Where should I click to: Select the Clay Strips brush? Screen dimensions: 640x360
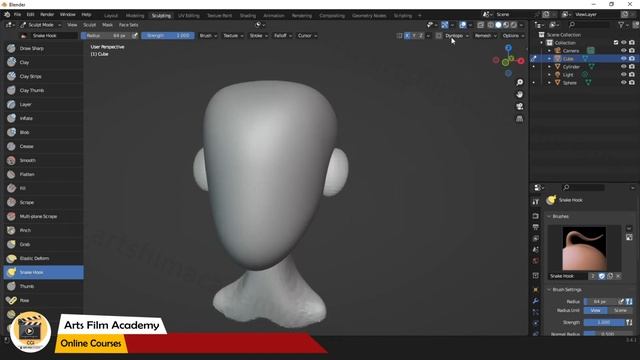[x=43, y=76]
